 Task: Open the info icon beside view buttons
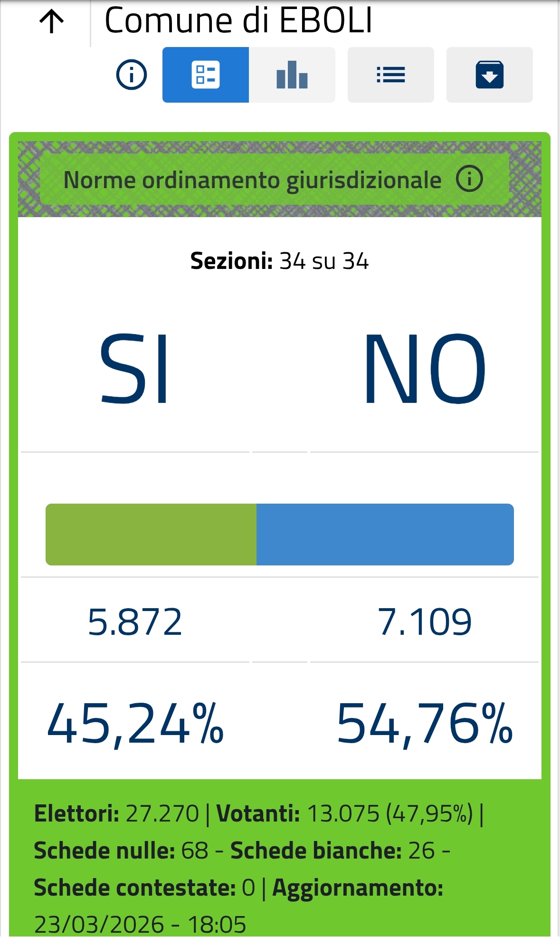(132, 75)
